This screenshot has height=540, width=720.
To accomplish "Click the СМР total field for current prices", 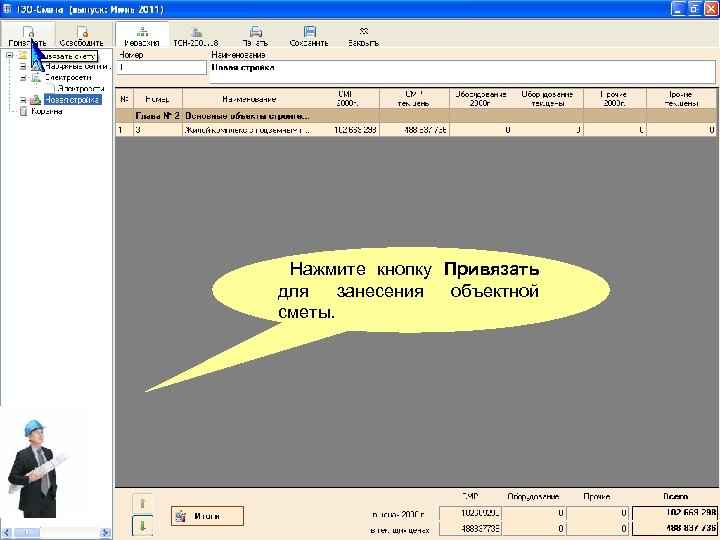I will click(470, 529).
